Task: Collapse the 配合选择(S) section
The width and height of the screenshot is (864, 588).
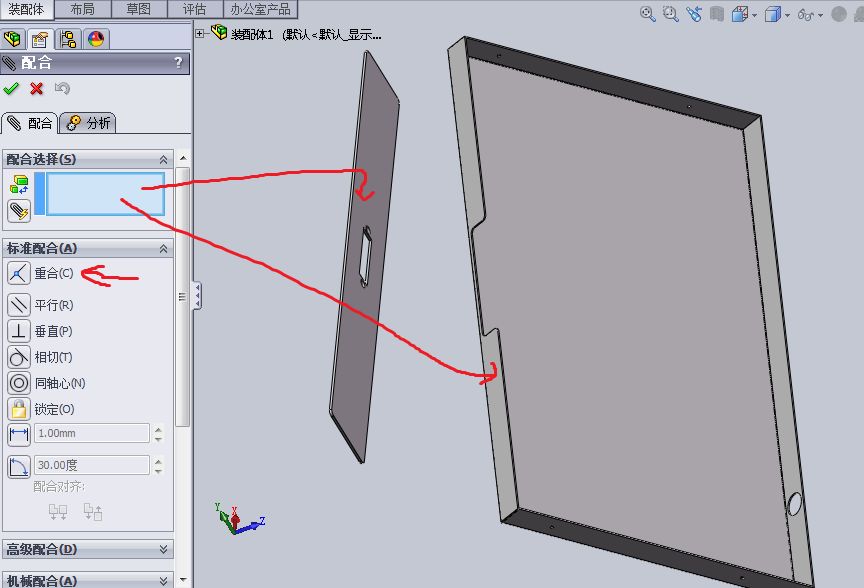Action: click(x=163, y=160)
